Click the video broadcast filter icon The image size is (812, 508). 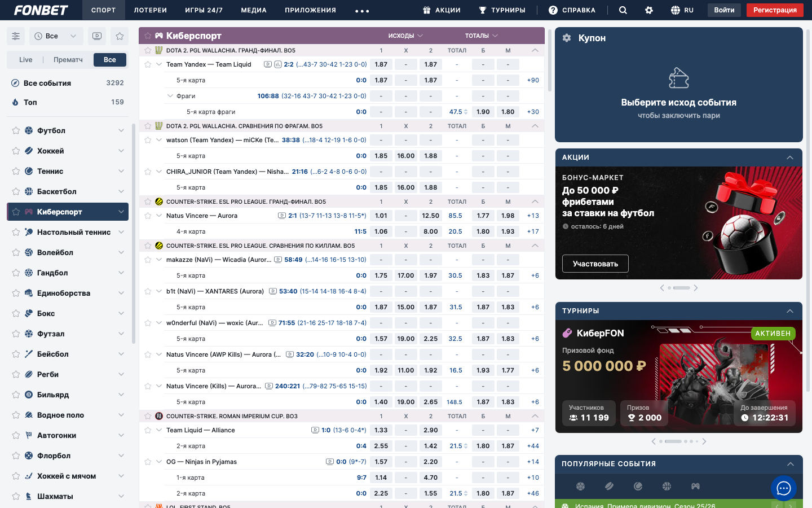coord(97,36)
